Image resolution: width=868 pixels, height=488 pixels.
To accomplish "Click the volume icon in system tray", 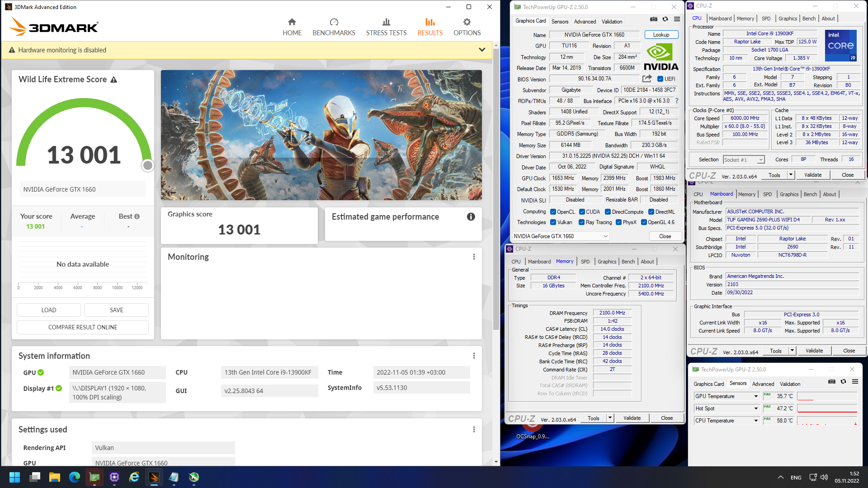I will (824, 477).
